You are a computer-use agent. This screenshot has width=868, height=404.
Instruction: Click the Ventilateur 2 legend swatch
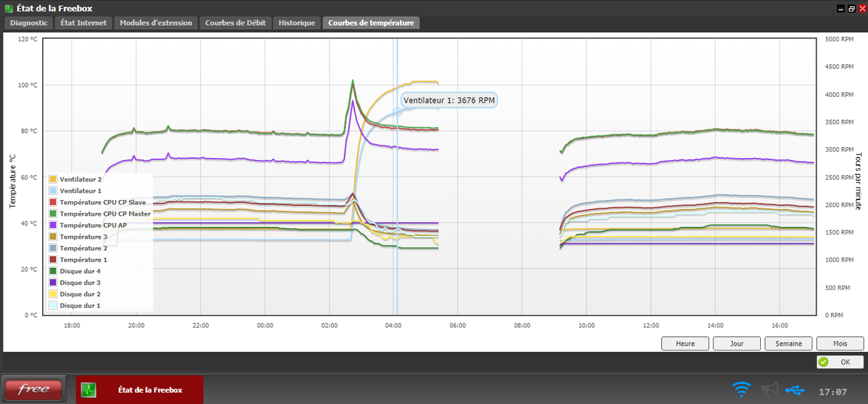pos(53,179)
